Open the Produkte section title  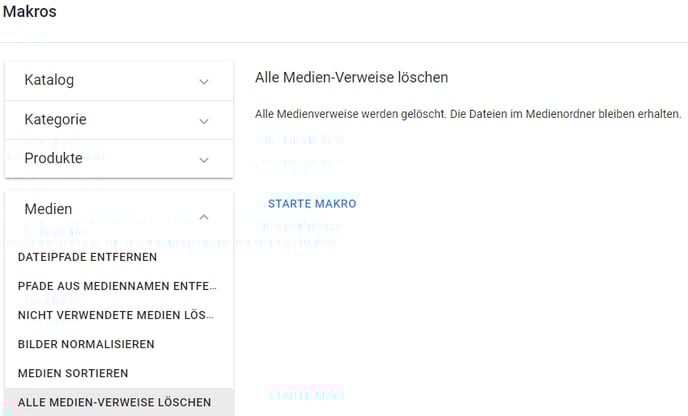point(53,158)
